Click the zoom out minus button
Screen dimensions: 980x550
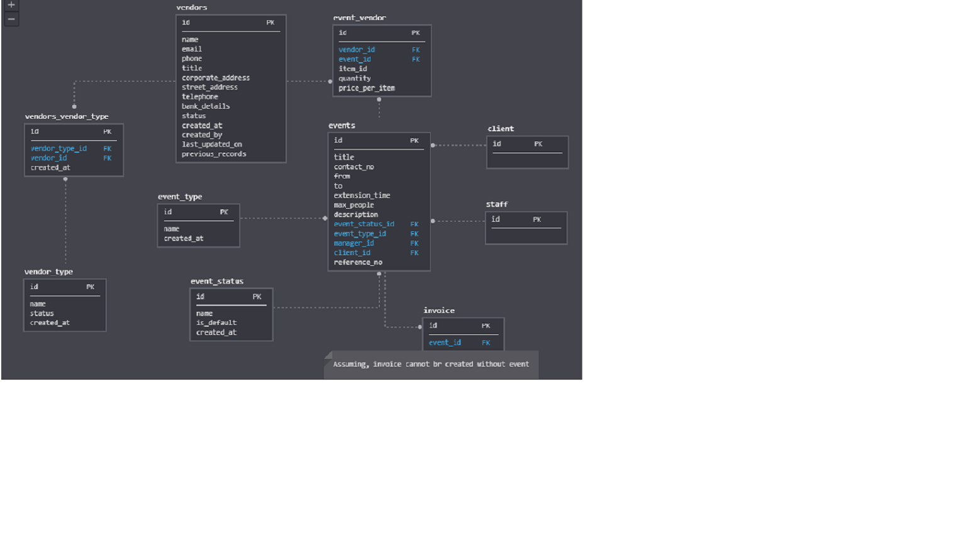(x=11, y=19)
